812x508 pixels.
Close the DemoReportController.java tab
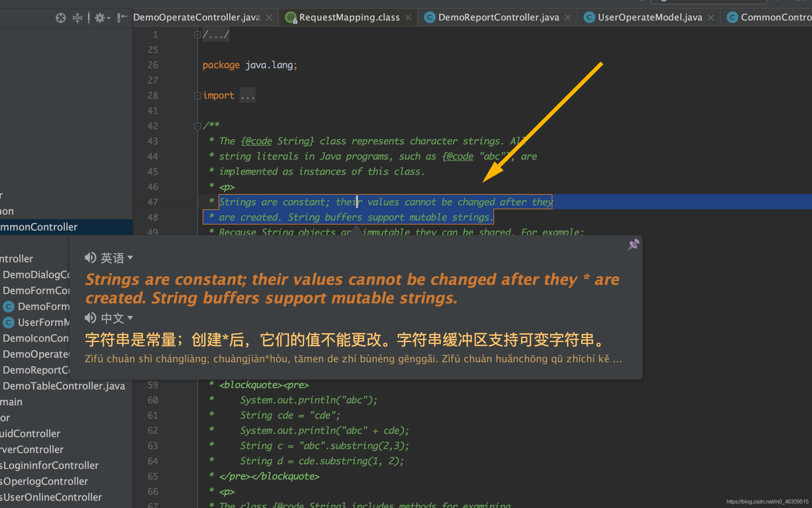coord(568,18)
